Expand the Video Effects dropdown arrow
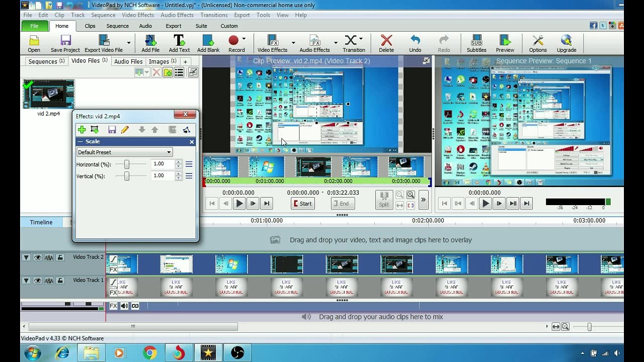This screenshot has height=362, width=644. (293, 43)
